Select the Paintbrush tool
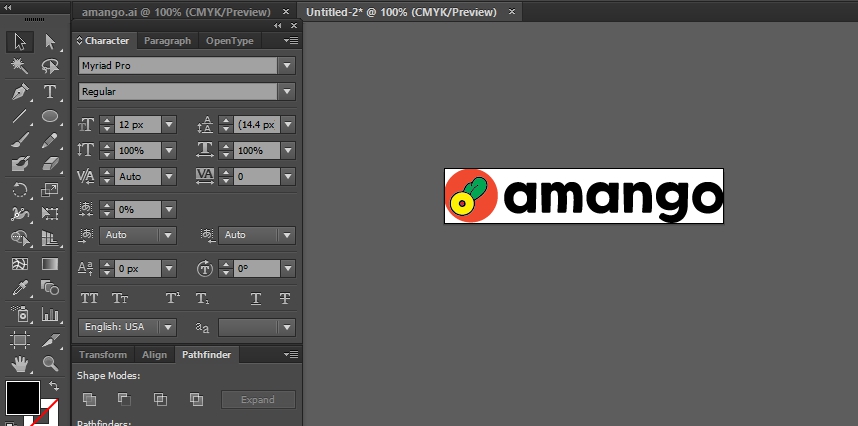The image size is (858, 426). [x=20, y=140]
